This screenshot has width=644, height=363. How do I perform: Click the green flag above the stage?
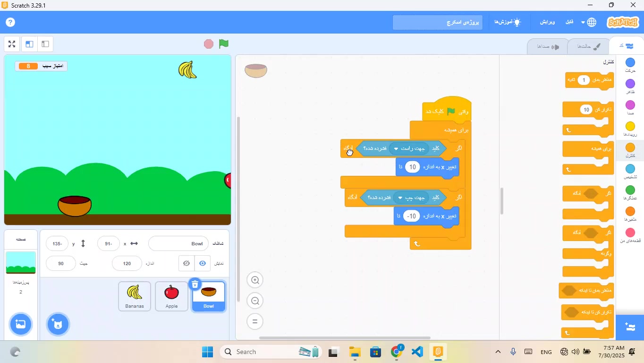point(224,44)
